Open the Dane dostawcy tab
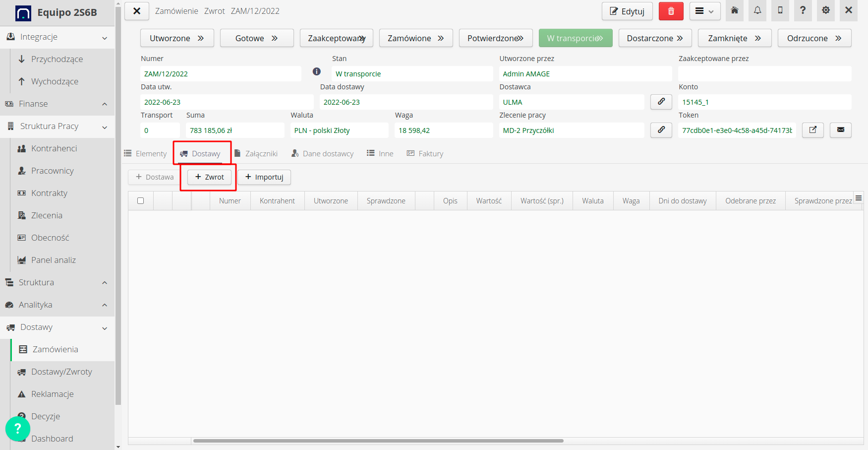This screenshot has height=450, width=868. [x=322, y=153]
